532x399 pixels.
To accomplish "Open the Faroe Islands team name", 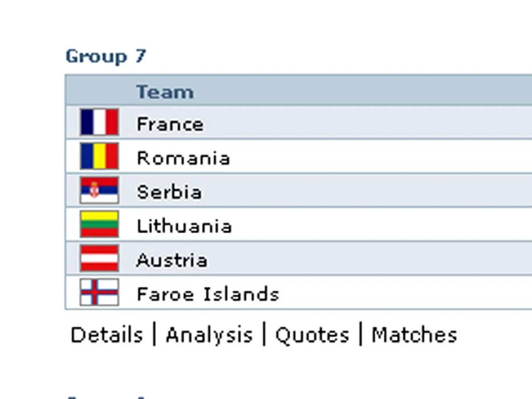I will (208, 294).
